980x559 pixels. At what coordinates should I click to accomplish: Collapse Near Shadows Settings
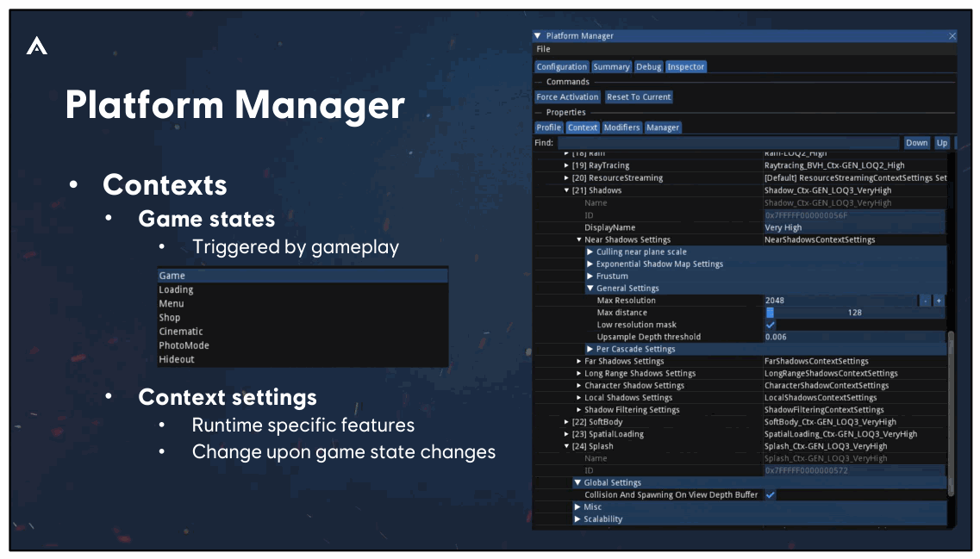click(x=578, y=239)
